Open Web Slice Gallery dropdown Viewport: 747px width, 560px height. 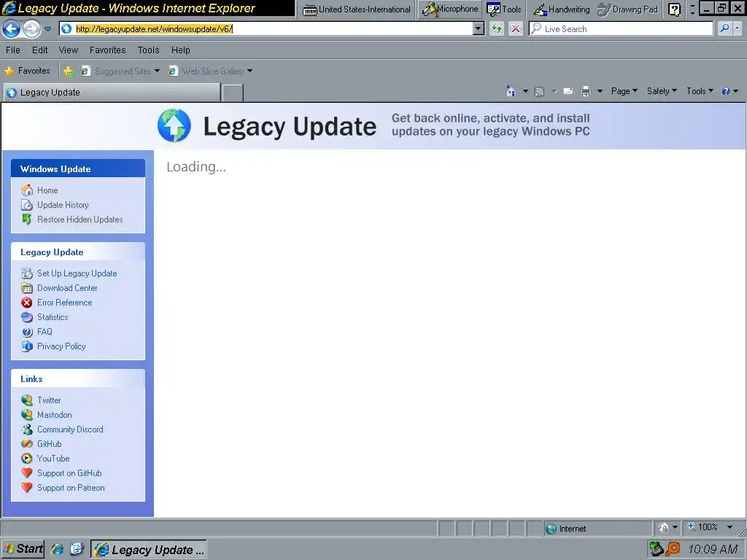(x=210, y=71)
